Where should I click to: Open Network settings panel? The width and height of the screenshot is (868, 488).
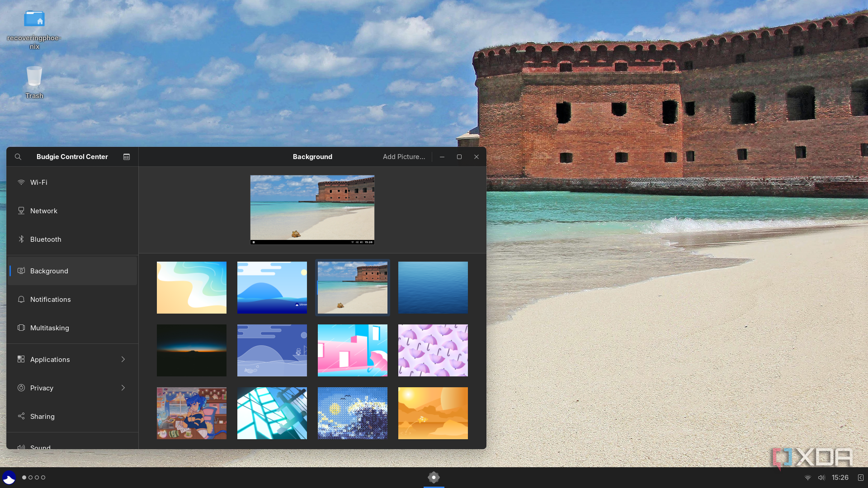72,211
